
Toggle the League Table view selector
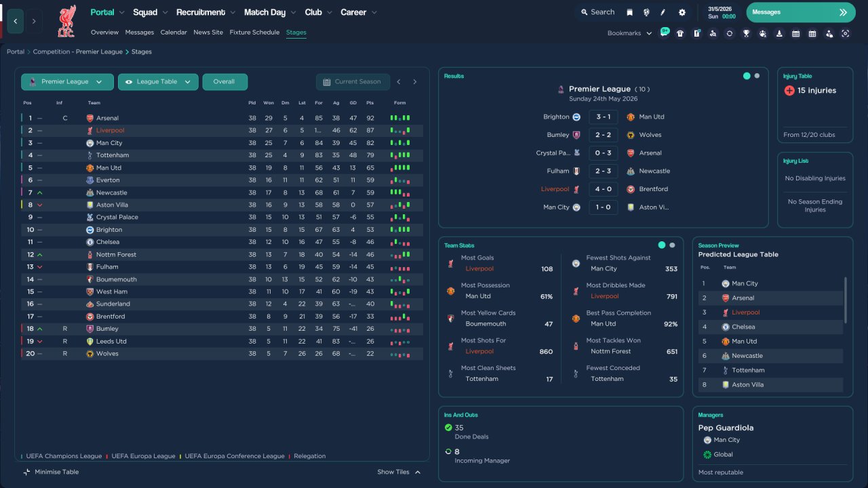coord(158,82)
